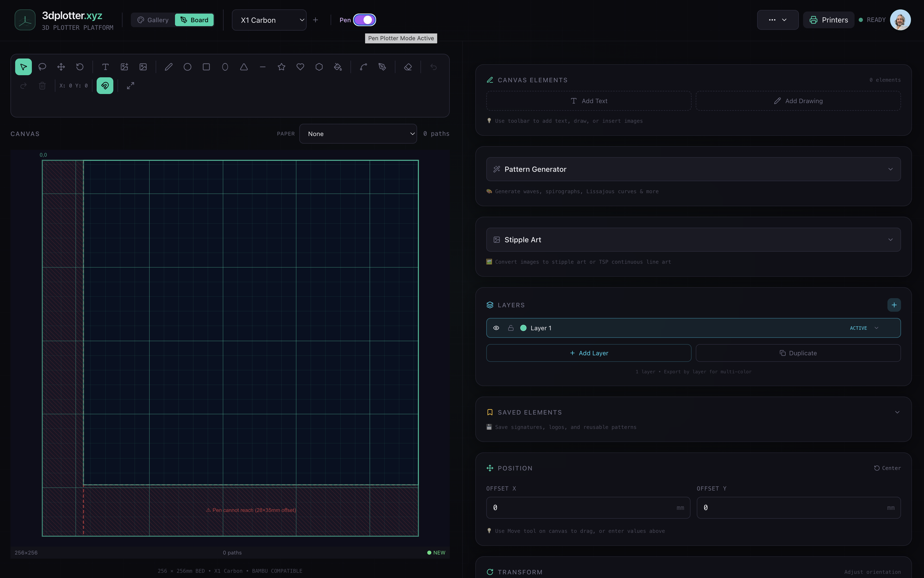
Task: Lock Layer 1 using padlock icon
Action: [x=511, y=328]
